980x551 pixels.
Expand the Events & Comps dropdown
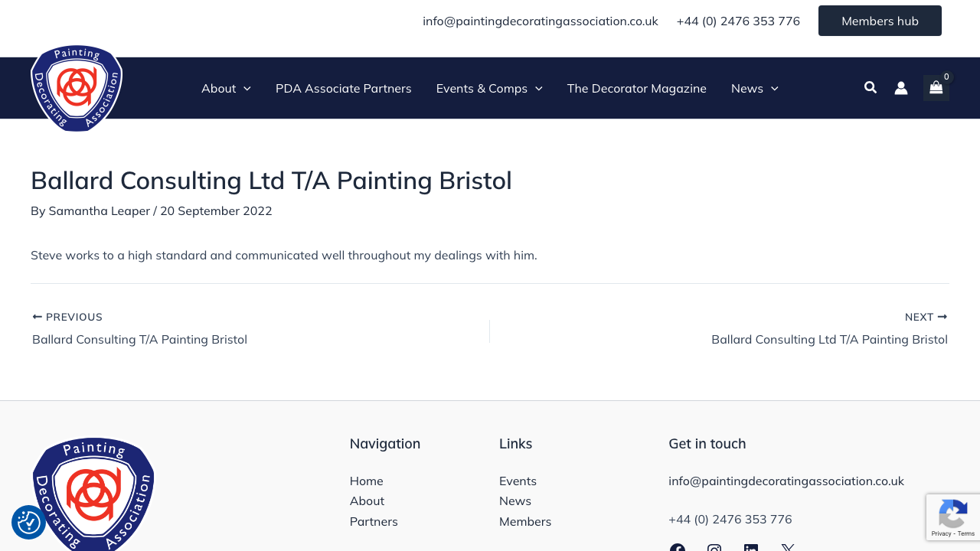pos(488,88)
